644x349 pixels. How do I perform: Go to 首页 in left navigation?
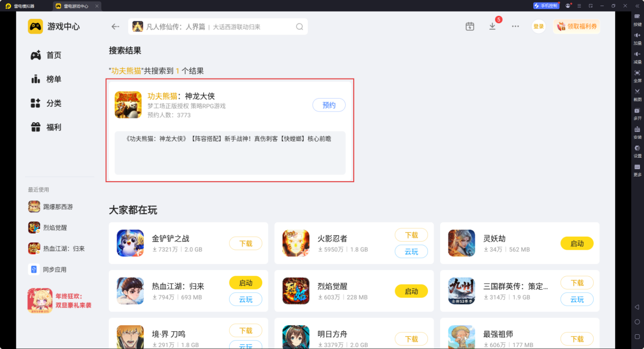46,55
